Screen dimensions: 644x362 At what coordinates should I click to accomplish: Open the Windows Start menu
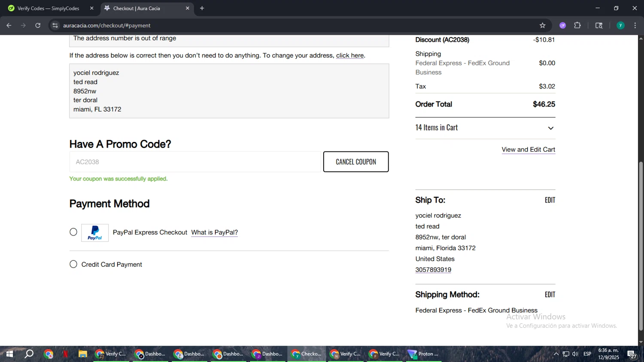9,354
